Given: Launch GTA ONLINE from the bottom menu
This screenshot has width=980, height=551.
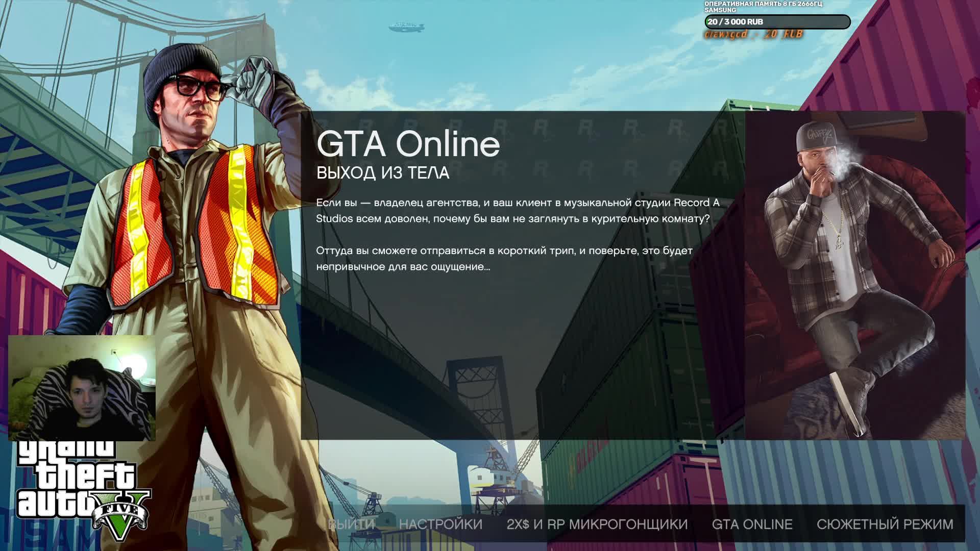Looking at the screenshot, I should (752, 524).
